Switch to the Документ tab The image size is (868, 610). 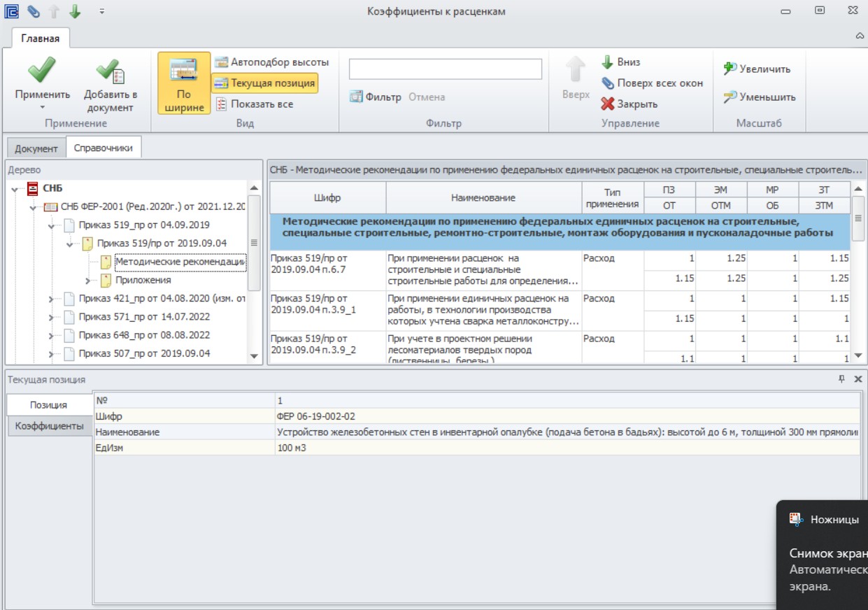point(36,148)
